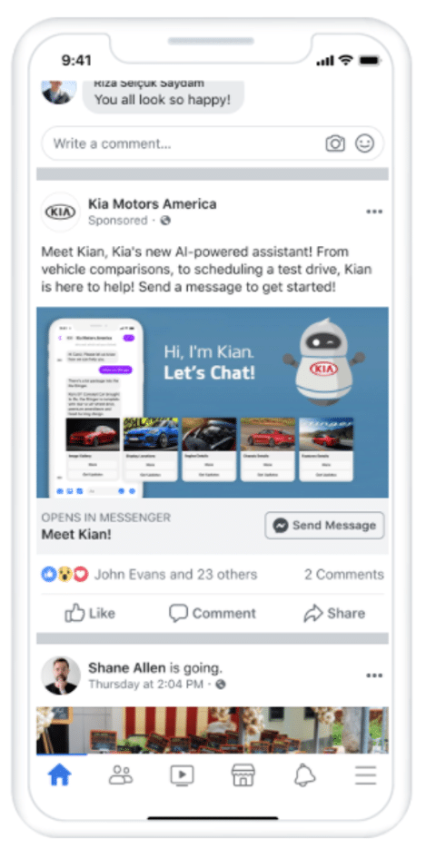
Task: Open the Kia Motors America page name
Action: click(153, 203)
